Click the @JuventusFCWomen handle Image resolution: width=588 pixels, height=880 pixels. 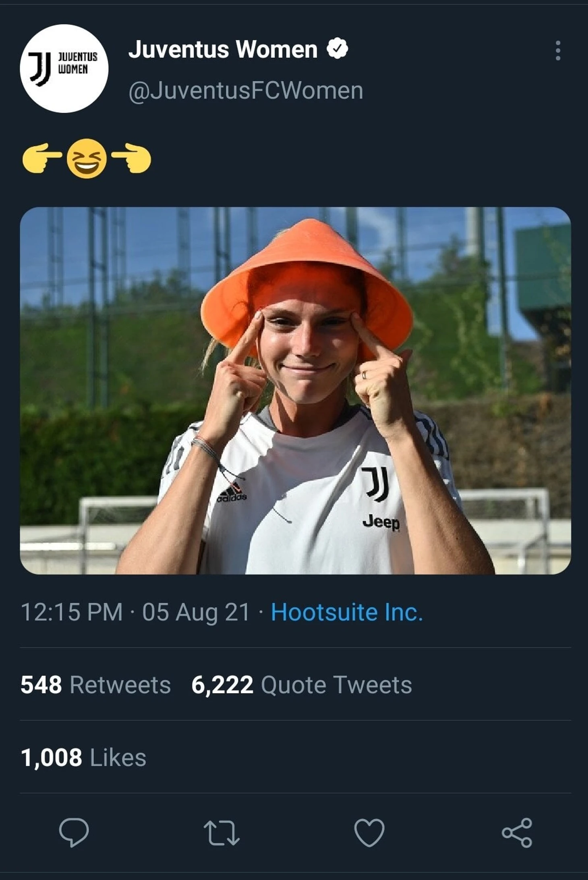point(246,91)
